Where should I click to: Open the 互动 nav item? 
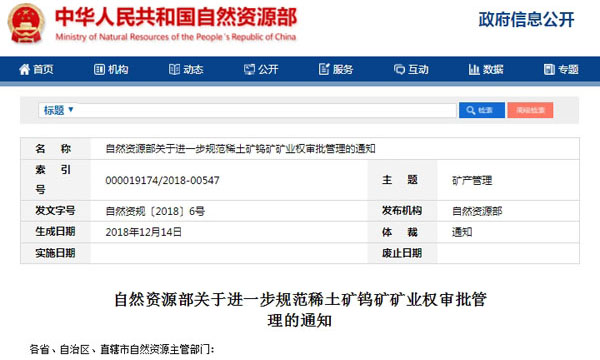(x=411, y=69)
